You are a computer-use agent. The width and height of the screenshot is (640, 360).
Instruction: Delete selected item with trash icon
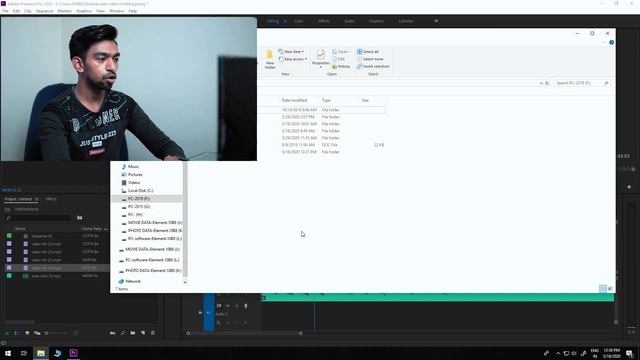[x=153, y=333]
